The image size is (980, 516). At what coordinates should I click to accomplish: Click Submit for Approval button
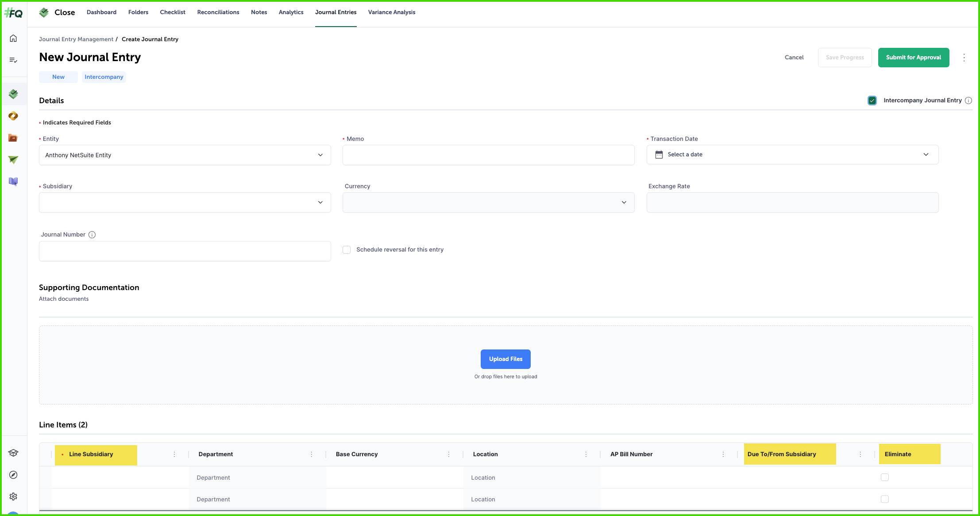pos(913,58)
